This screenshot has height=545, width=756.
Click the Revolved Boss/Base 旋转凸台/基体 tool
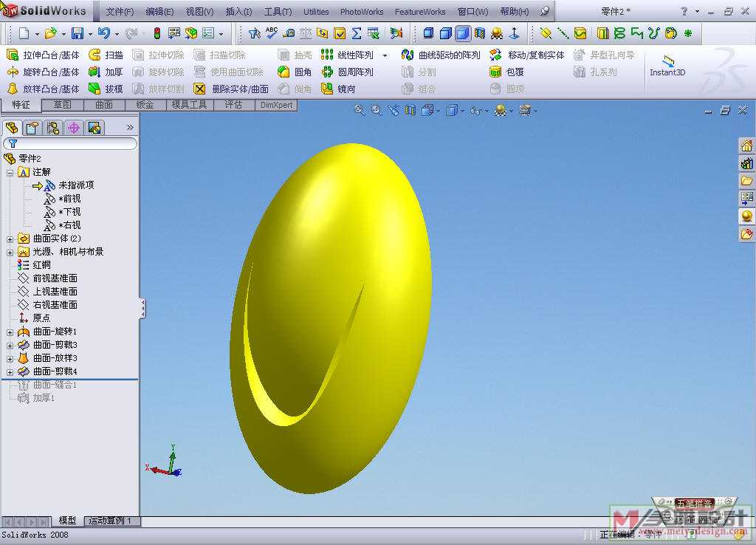click(43, 72)
